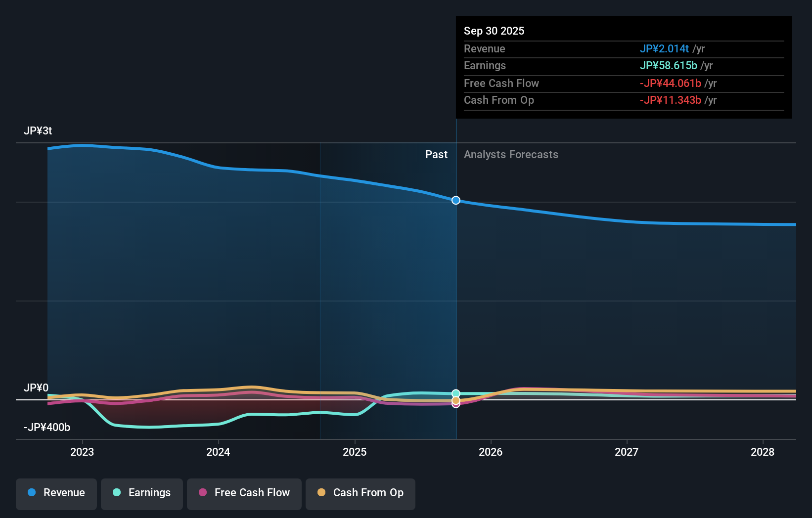Collapse the Free Cash Flow legend chip

[x=244, y=494]
